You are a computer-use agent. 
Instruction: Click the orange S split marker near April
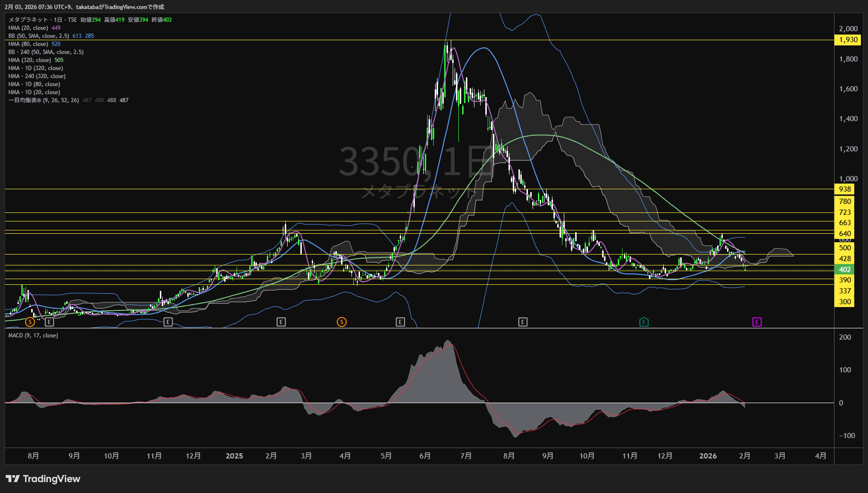[342, 322]
